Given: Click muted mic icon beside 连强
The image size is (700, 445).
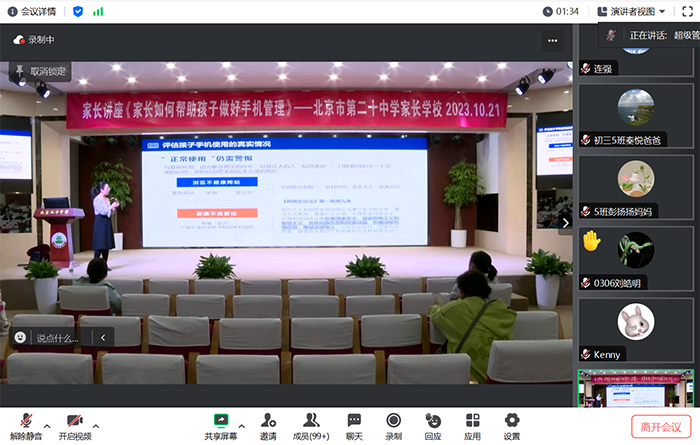Looking at the screenshot, I should click(586, 68).
